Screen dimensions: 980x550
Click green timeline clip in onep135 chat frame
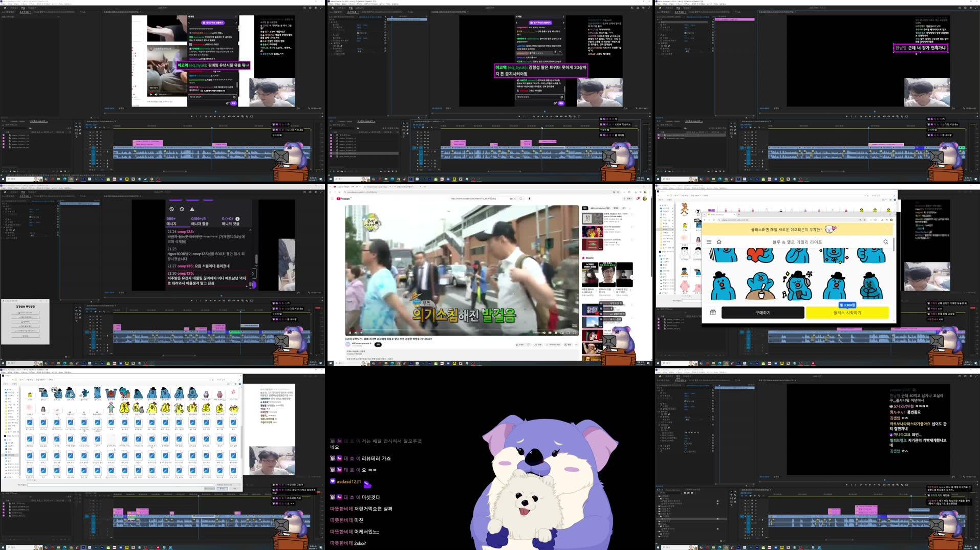(x=235, y=332)
